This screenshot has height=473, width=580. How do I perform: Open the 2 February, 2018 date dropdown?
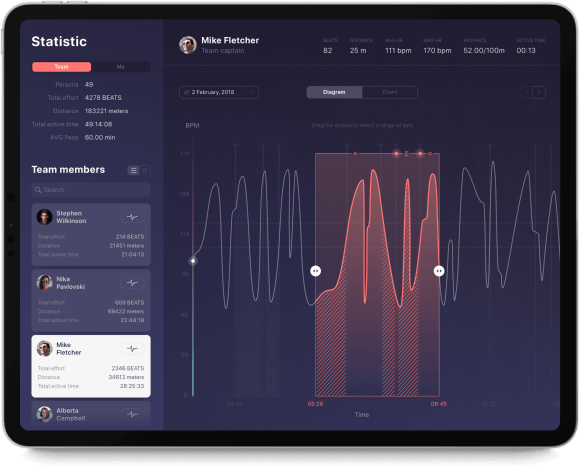pyautogui.click(x=219, y=92)
